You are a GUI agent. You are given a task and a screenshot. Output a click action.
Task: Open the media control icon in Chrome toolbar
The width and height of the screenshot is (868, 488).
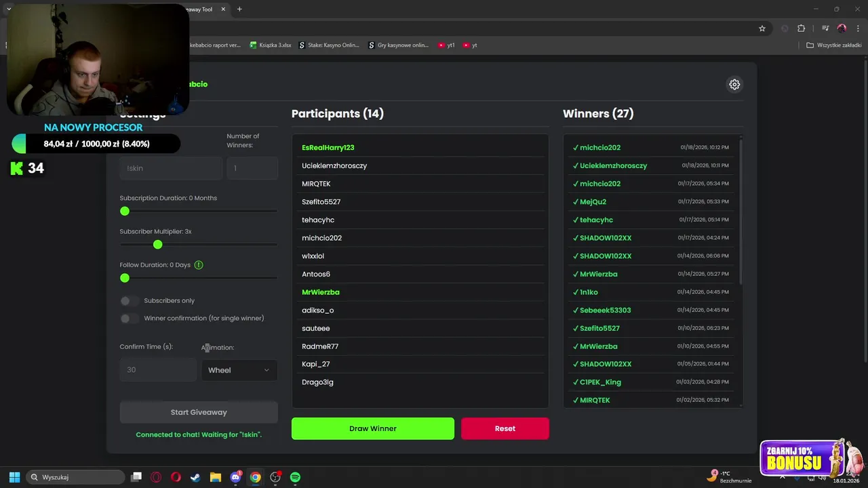pos(825,28)
